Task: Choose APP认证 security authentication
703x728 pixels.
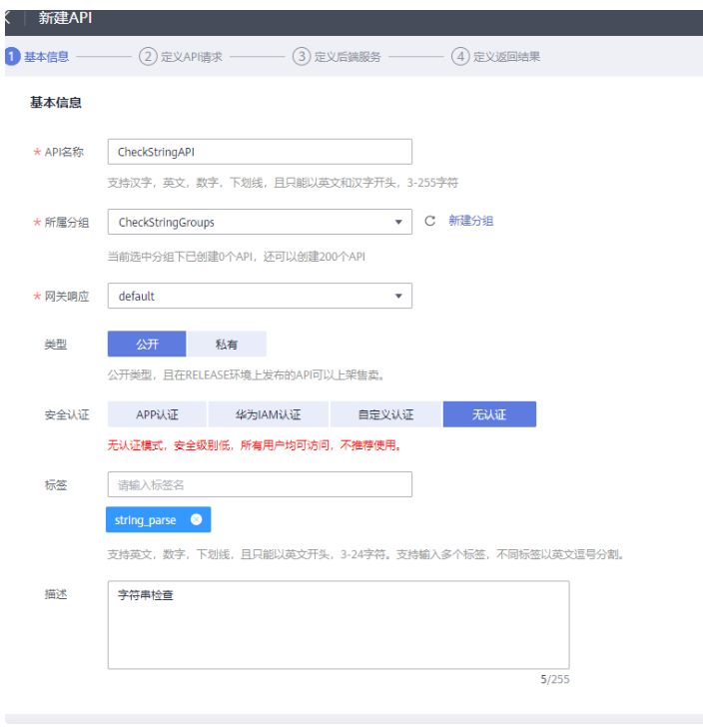Action: 157,414
